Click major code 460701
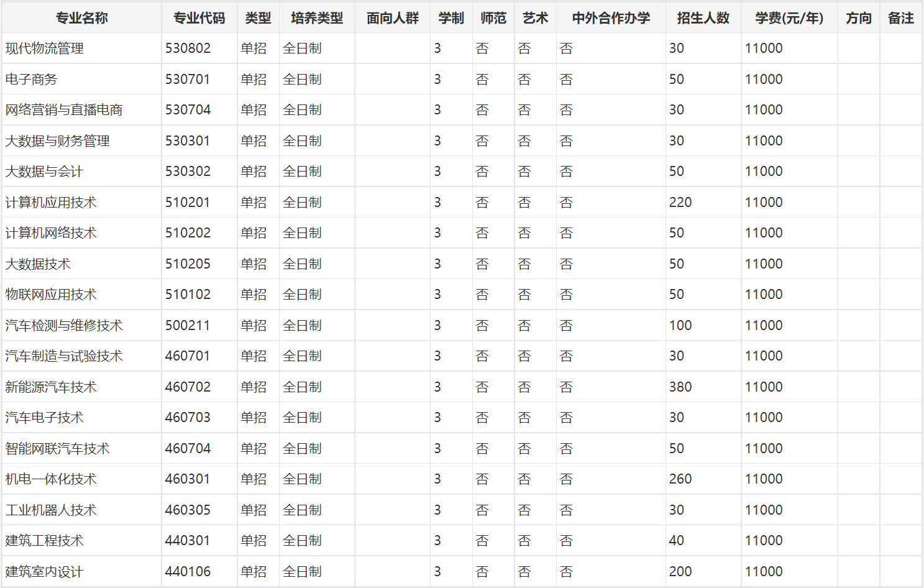This screenshot has width=924, height=588. pos(188,356)
